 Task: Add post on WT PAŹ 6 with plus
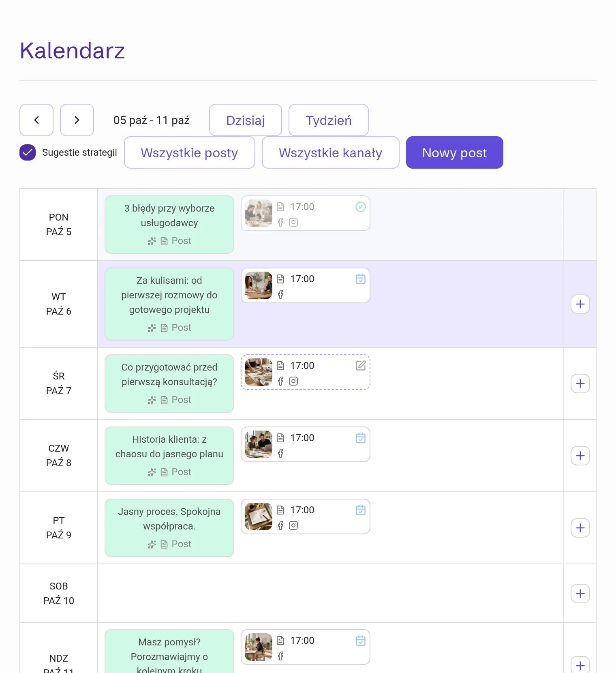pyautogui.click(x=580, y=304)
